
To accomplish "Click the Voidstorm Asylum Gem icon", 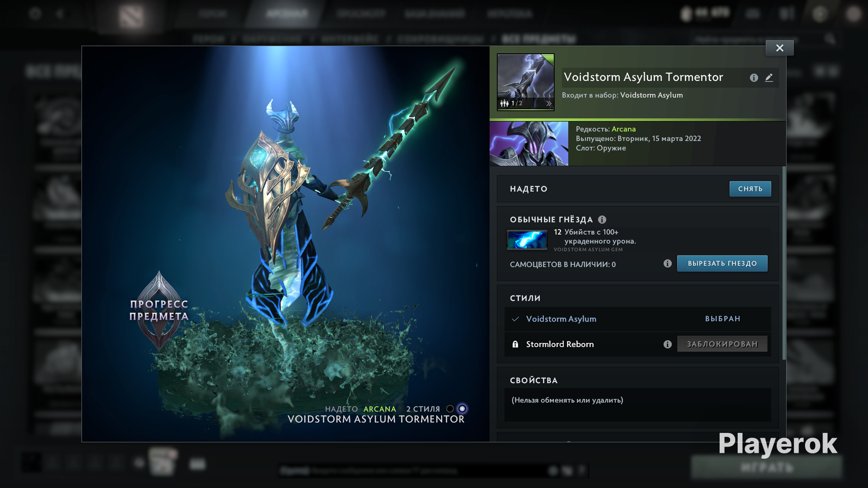I will coord(527,240).
